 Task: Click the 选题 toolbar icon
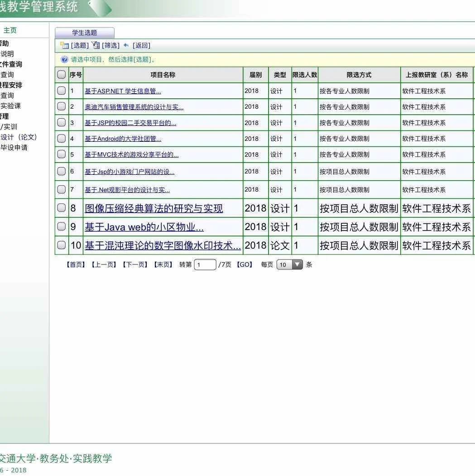point(64,46)
